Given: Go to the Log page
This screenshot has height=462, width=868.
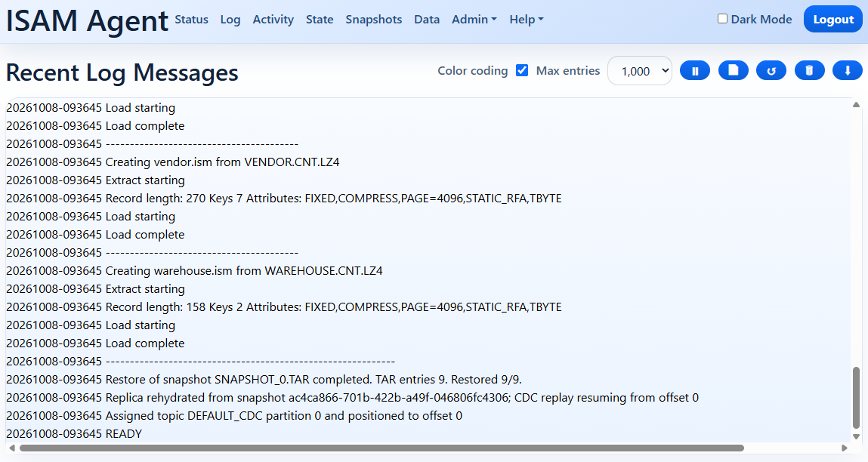Looking at the screenshot, I should click(230, 20).
